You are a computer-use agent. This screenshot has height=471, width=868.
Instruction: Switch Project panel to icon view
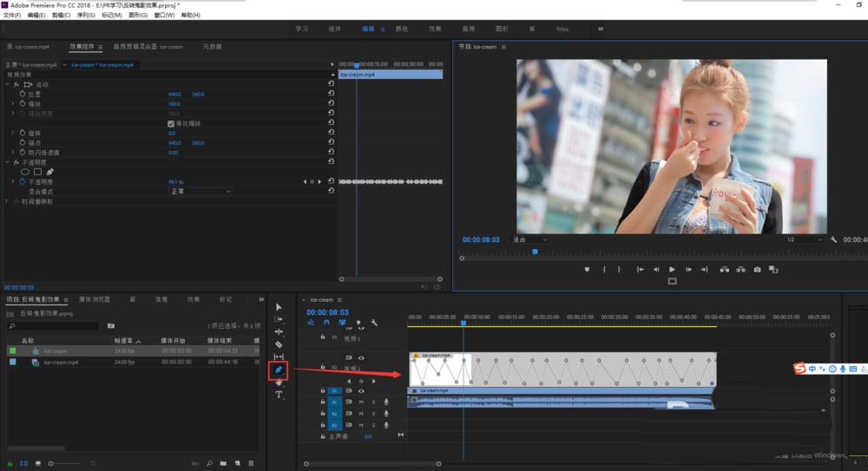37,463
